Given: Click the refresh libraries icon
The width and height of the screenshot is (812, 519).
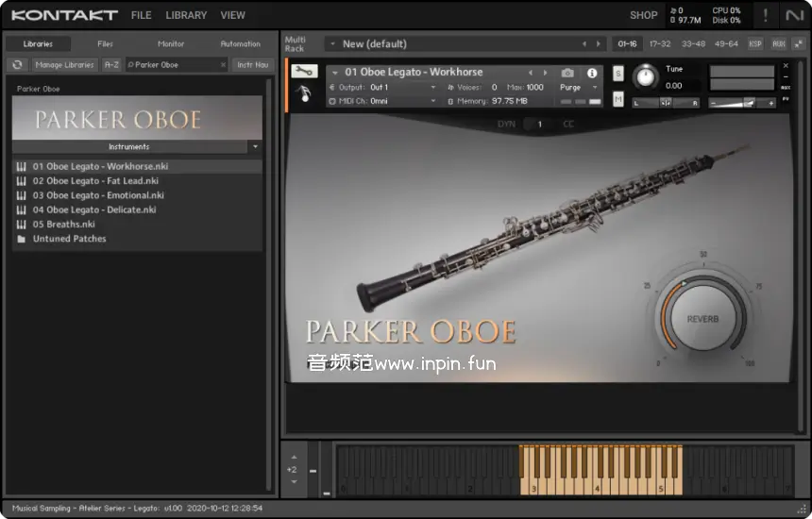Looking at the screenshot, I should (x=17, y=65).
